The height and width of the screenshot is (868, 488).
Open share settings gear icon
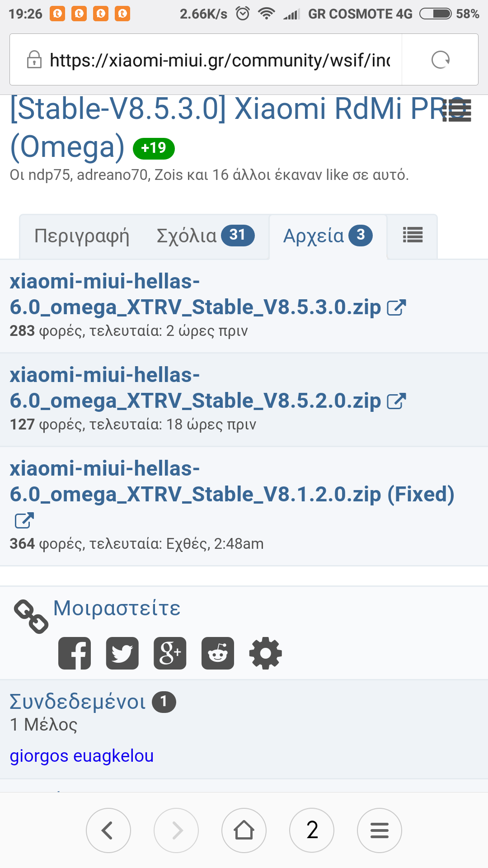click(266, 653)
